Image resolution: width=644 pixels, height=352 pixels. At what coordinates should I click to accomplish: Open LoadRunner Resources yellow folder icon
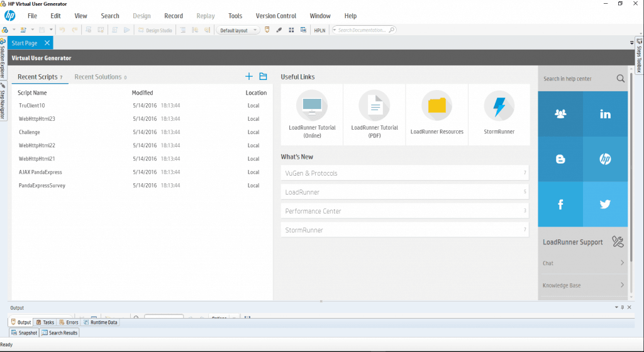[x=436, y=105]
